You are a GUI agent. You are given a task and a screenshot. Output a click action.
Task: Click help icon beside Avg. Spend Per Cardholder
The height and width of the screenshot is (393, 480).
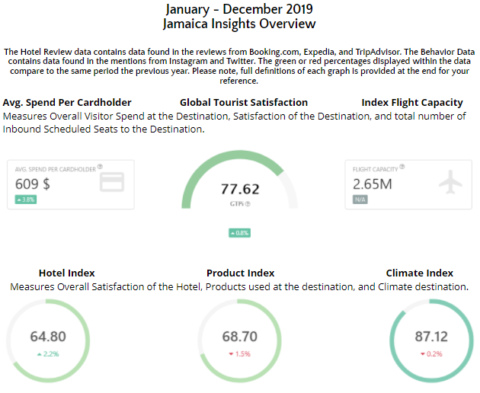[x=100, y=167]
